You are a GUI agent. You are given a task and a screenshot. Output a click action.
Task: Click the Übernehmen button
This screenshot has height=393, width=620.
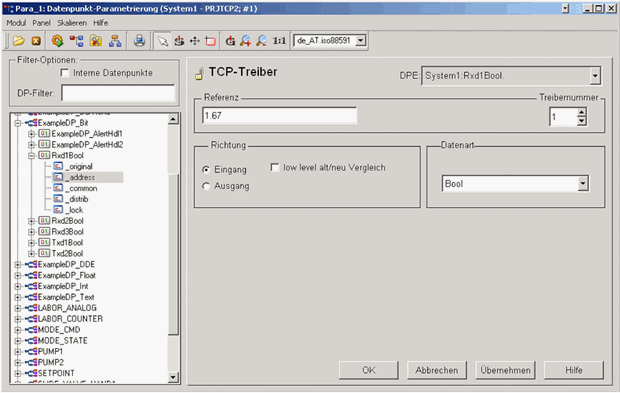tap(505, 370)
